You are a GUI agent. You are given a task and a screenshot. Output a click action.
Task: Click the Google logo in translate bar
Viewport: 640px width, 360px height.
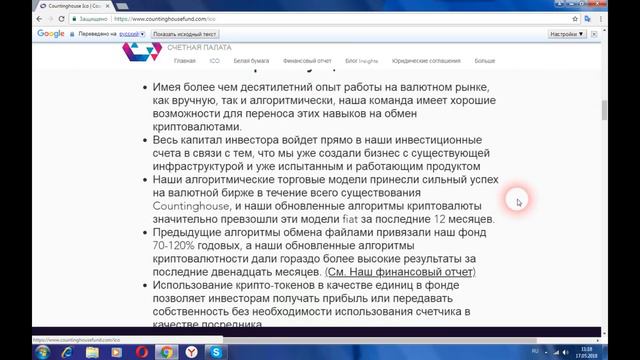(51, 34)
